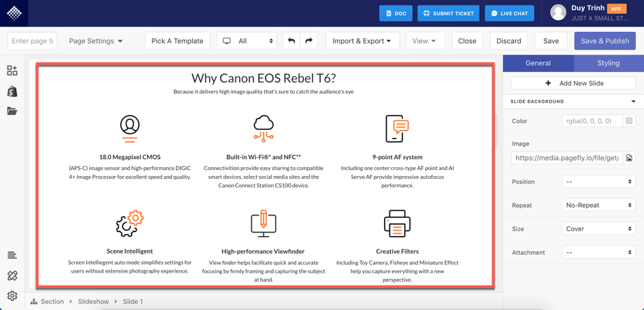The width and height of the screenshot is (644, 310).
Task: Open the Size Cover dropdown
Action: tap(598, 229)
